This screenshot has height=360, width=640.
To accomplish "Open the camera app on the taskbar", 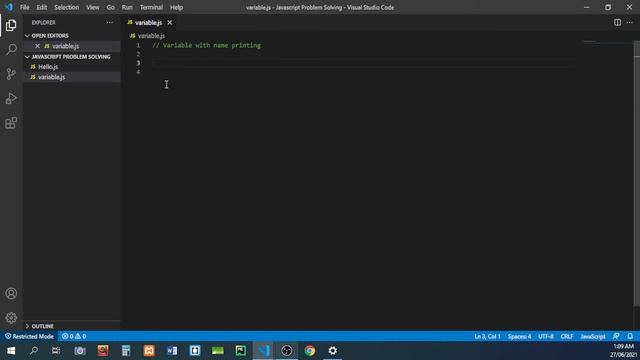I will 80,351.
